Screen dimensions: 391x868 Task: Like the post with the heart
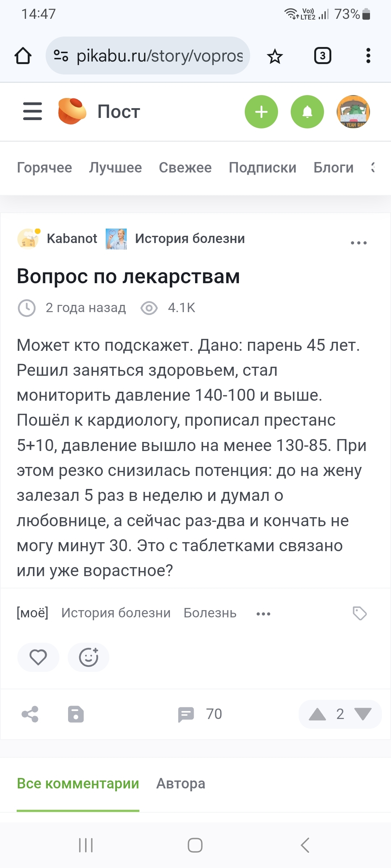click(38, 657)
